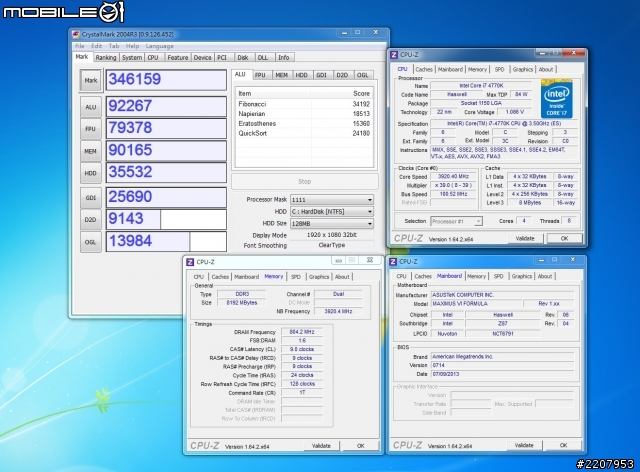Click the Stop button in CrystalMark
Image resolution: width=640 pixels, height=472 pixels.
pos(304,181)
